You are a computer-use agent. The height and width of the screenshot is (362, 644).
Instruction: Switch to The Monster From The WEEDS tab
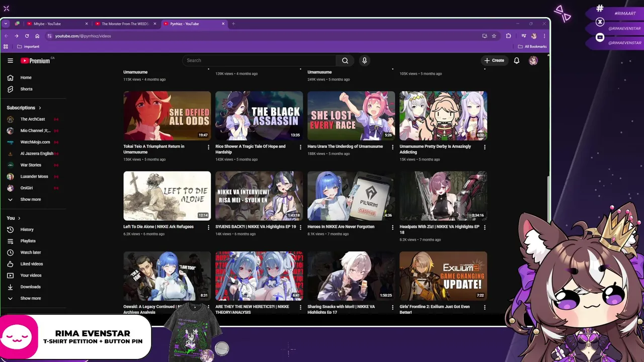[x=126, y=24]
